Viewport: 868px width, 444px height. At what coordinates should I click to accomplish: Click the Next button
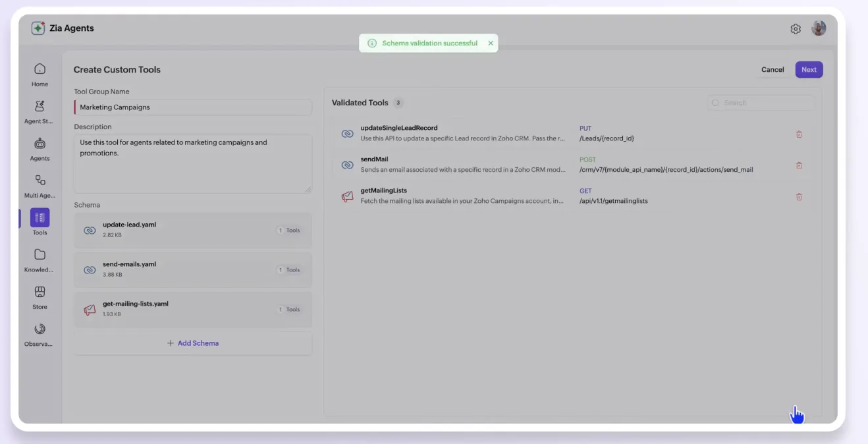tap(809, 70)
